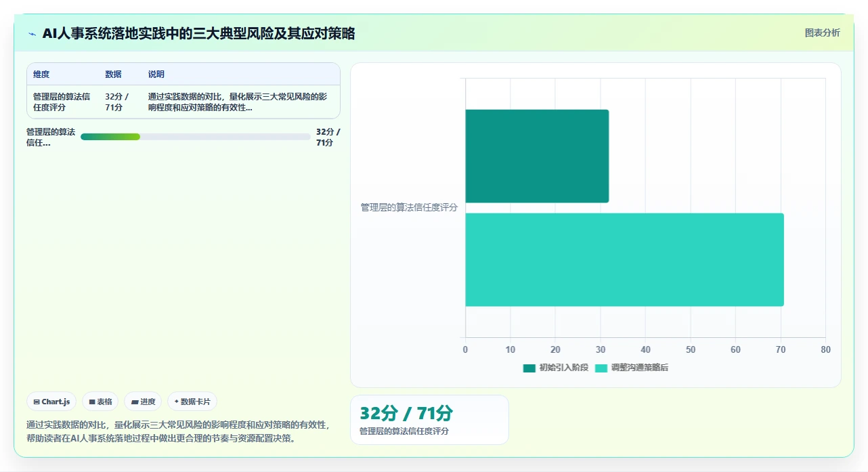The height and width of the screenshot is (472, 868).
Task: Click the 维度 table column header
Action: [41, 74]
